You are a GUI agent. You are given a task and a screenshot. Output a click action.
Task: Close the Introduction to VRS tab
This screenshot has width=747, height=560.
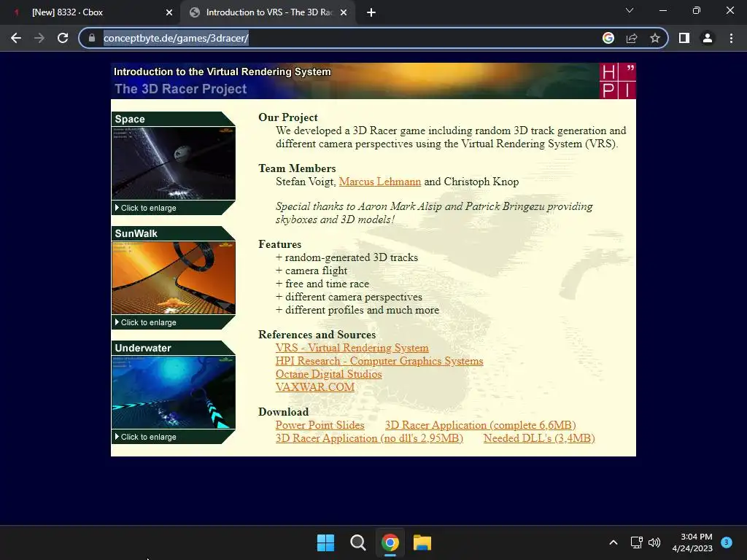pyautogui.click(x=344, y=12)
